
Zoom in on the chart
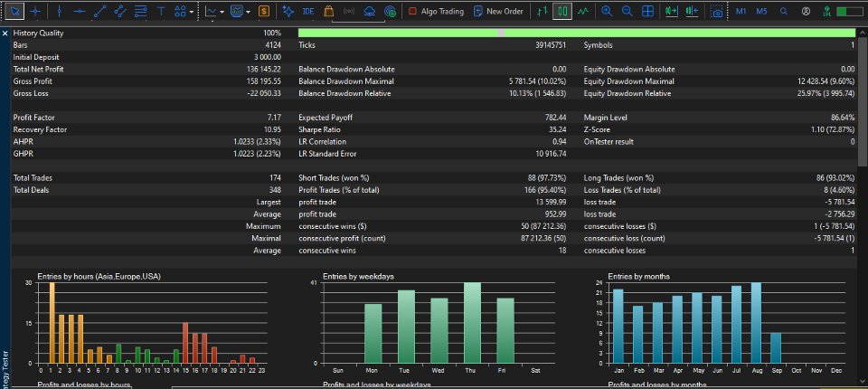click(x=608, y=11)
